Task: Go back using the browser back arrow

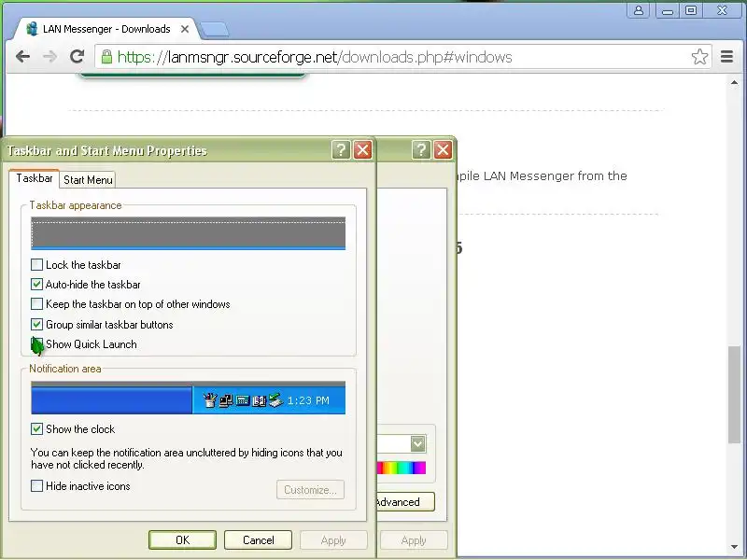Action: pos(22,57)
